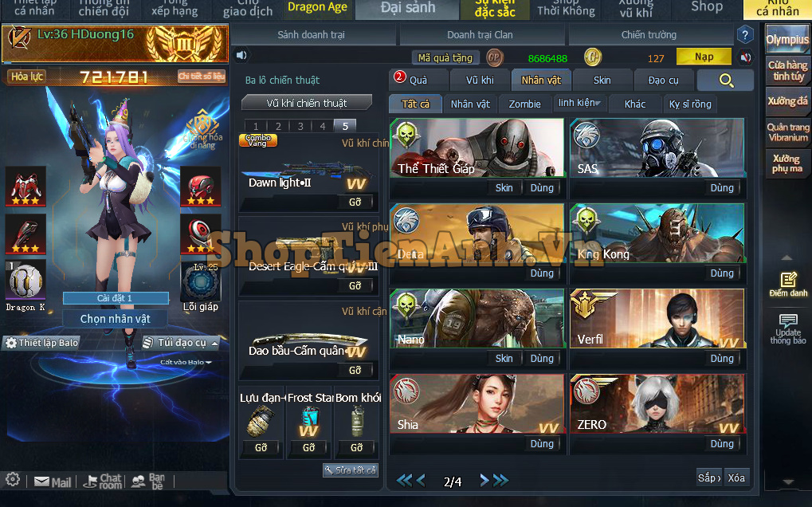
Task: Expand the Túi đạo cụ menu
Action: [180, 343]
